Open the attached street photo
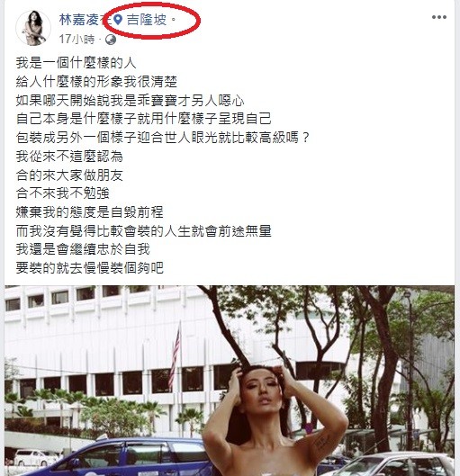 (x=230, y=381)
